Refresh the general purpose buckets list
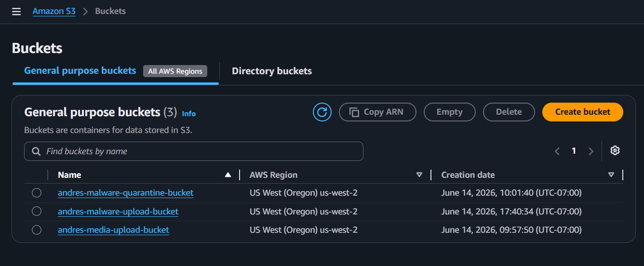Image resolution: width=644 pixels, height=266 pixels. (x=322, y=112)
